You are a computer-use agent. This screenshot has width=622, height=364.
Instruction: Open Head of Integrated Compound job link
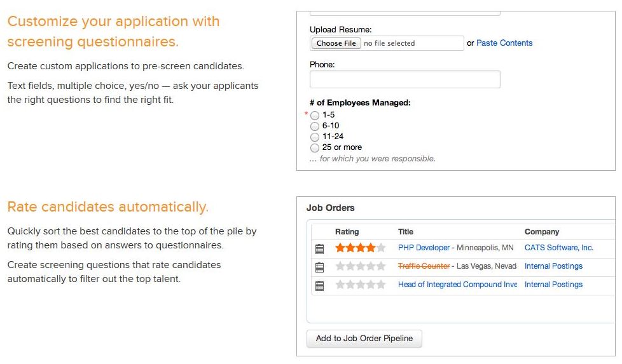(x=457, y=285)
